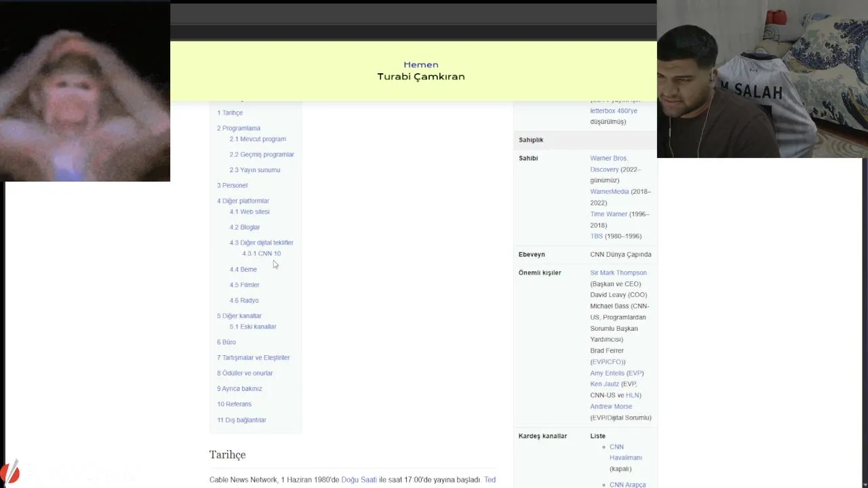The height and width of the screenshot is (488, 868).
Task: Follow the TBS owner link
Action: tap(596, 236)
